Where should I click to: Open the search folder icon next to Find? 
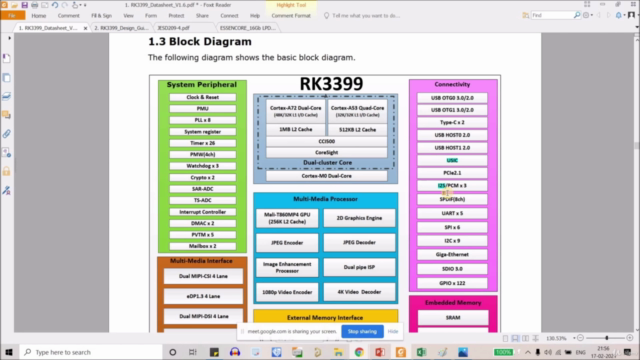tap(525, 15)
